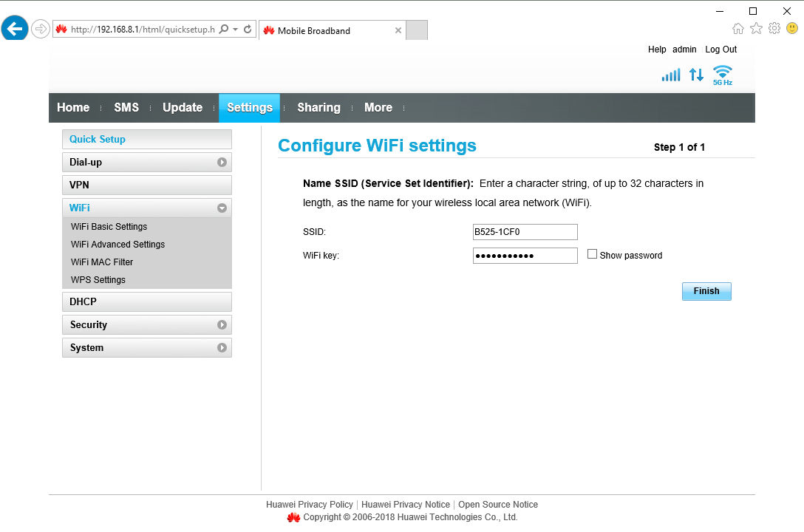Viewport: 804px width, 532px height.
Task: Click the browser favorites star icon
Action: click(x=756, y=28)
